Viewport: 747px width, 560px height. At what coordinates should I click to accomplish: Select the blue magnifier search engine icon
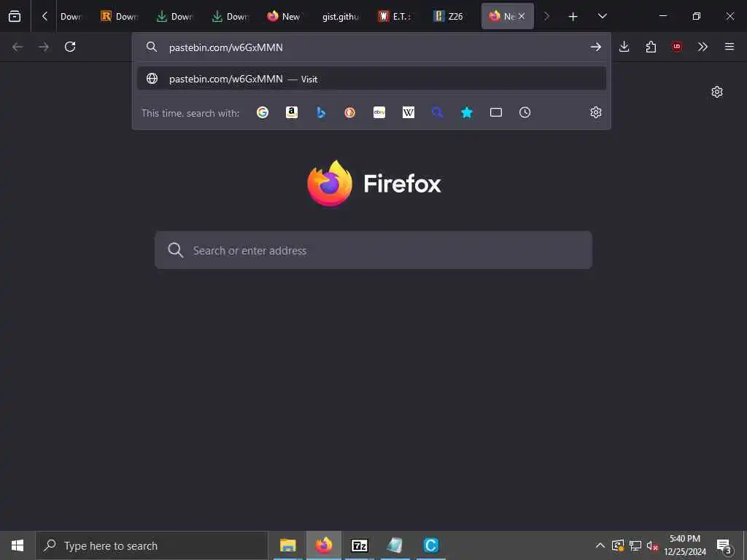[438, 112]
